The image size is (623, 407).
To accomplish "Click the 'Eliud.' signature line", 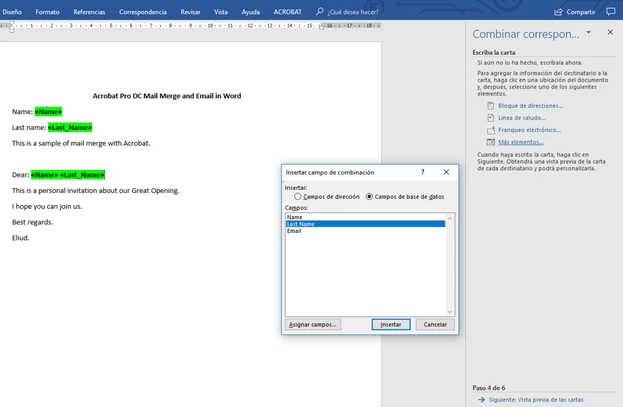I will click(21, 238).
